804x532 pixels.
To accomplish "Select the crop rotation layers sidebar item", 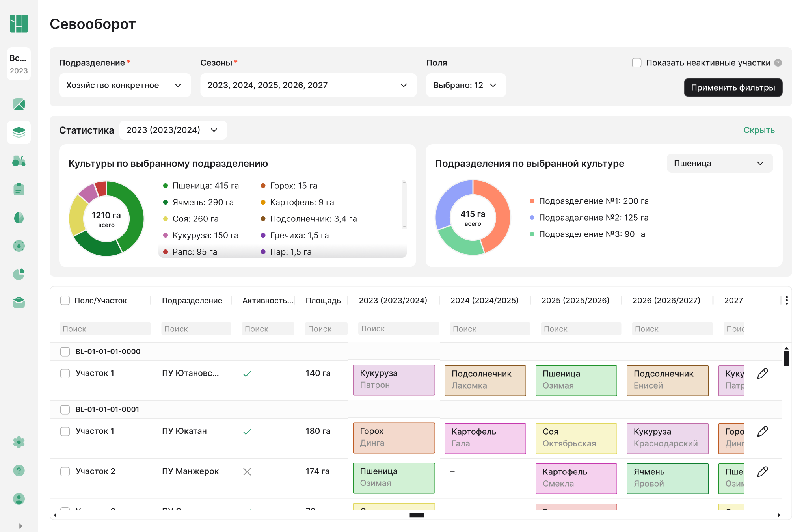I will click(19, 132).
